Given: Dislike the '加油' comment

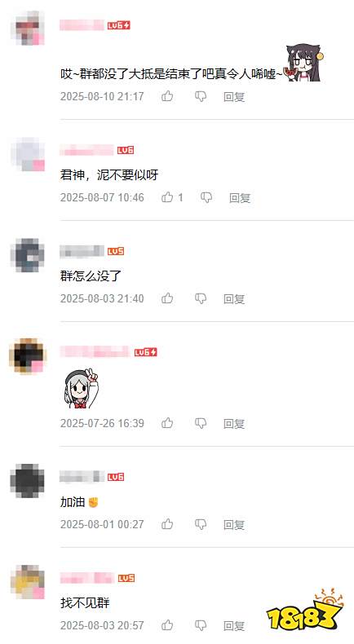Looking at the screenshot, I should pos(200,524).
